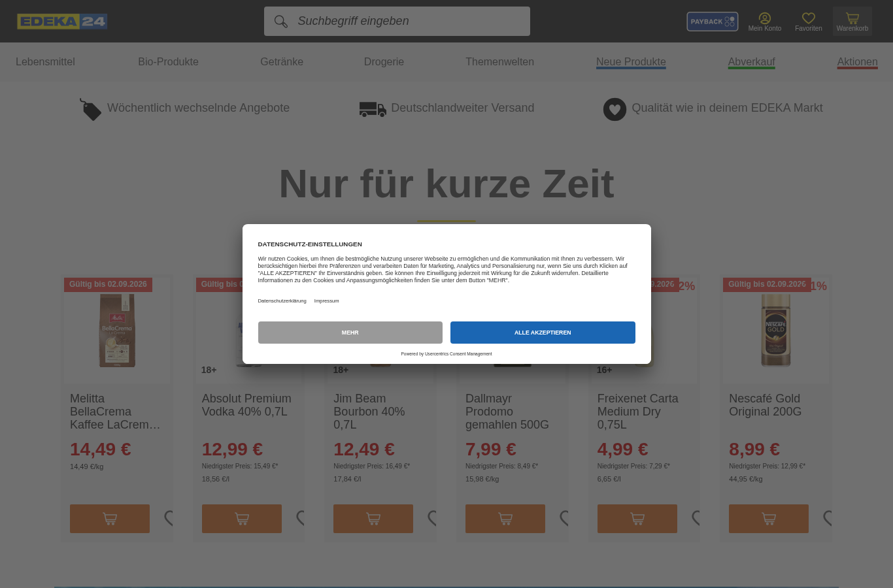
Task: Click 'Niedrigster Preis: 8,49 €*' text
Action: 502,466
